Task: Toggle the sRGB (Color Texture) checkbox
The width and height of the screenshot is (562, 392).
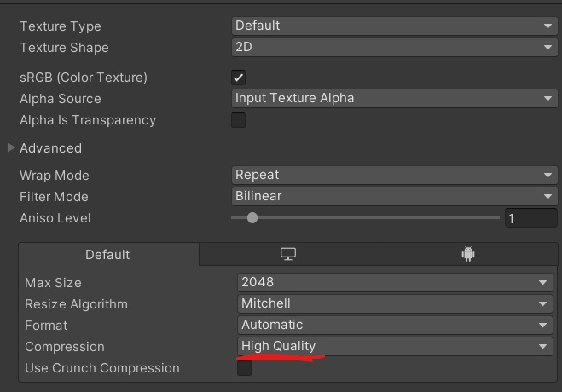Action: 239,78
